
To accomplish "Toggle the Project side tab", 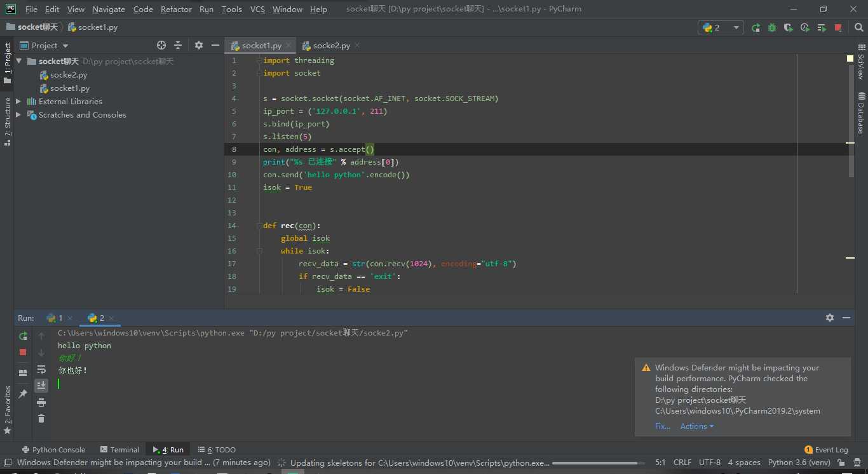I will point(7,64).
